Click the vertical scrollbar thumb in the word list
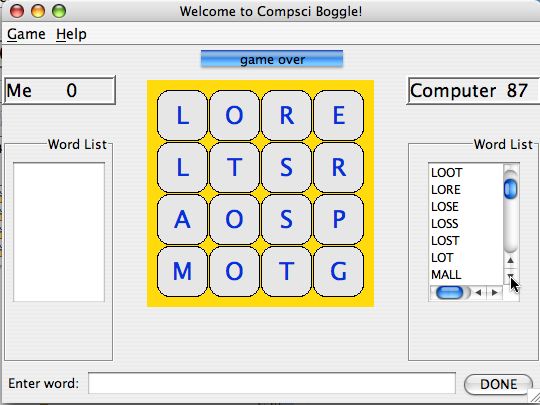 click(x=510, y=189)
